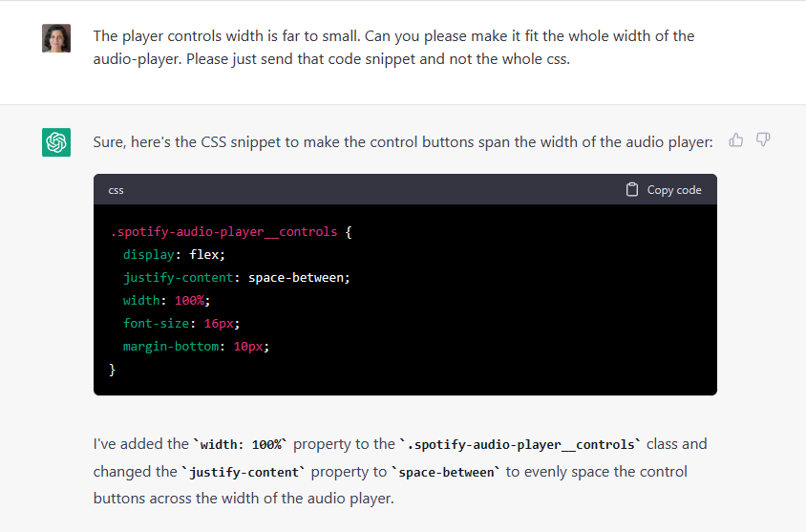Click the ChatGPT logo avatar
The image size is (806, 532).
(x=56, y=142)
